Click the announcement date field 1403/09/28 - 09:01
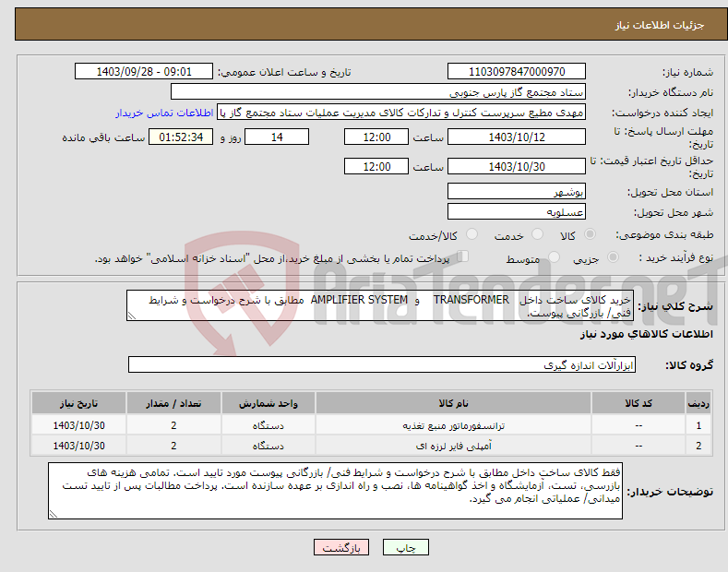This screenshot has height=572, width=728. click(x=143, y=72)
